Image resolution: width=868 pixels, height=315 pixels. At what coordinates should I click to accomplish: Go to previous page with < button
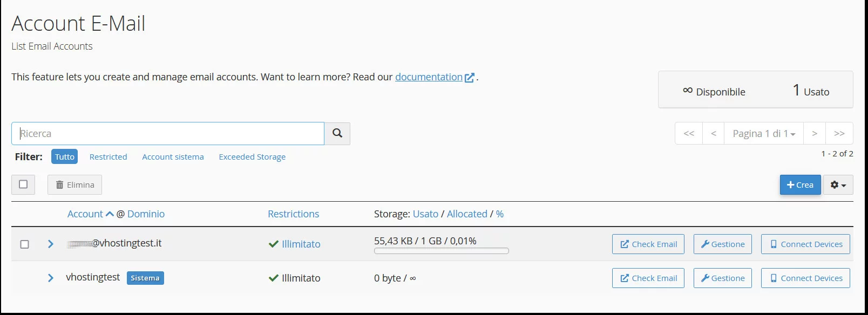click(x=714, y=133)
